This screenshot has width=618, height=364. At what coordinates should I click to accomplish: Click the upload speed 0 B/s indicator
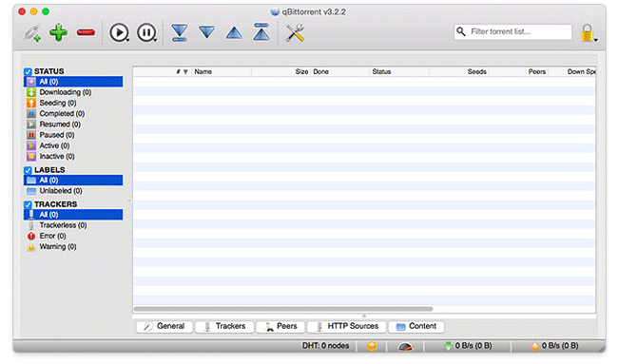pos(554,346)
